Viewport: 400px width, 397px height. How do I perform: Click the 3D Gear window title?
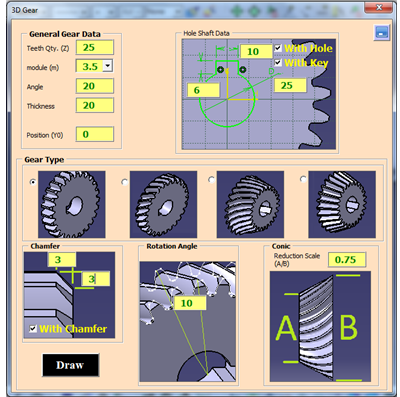tap(25, 10)
